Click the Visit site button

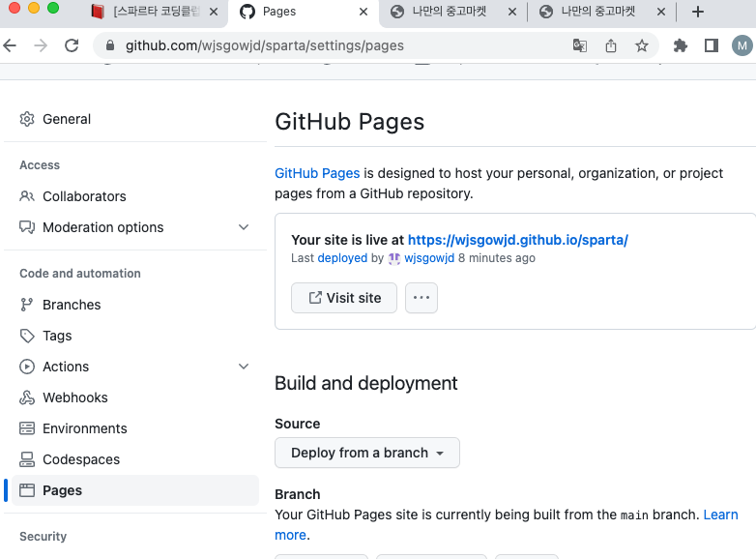(344, 298)
